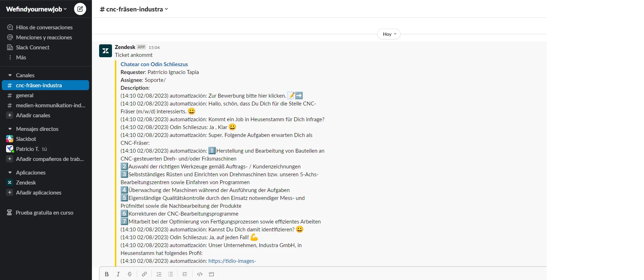Screen dimensions: 644x280
Task: Click the Zendesk sender name
Action: [125, 47]
